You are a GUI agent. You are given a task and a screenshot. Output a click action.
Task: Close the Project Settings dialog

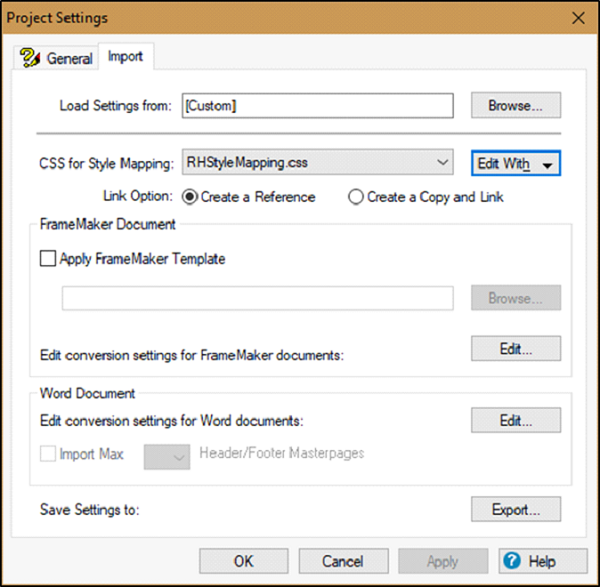[577, 18]
